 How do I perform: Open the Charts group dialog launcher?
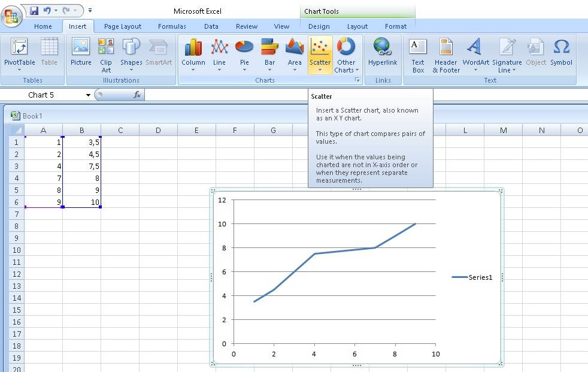tap(357, 80)
